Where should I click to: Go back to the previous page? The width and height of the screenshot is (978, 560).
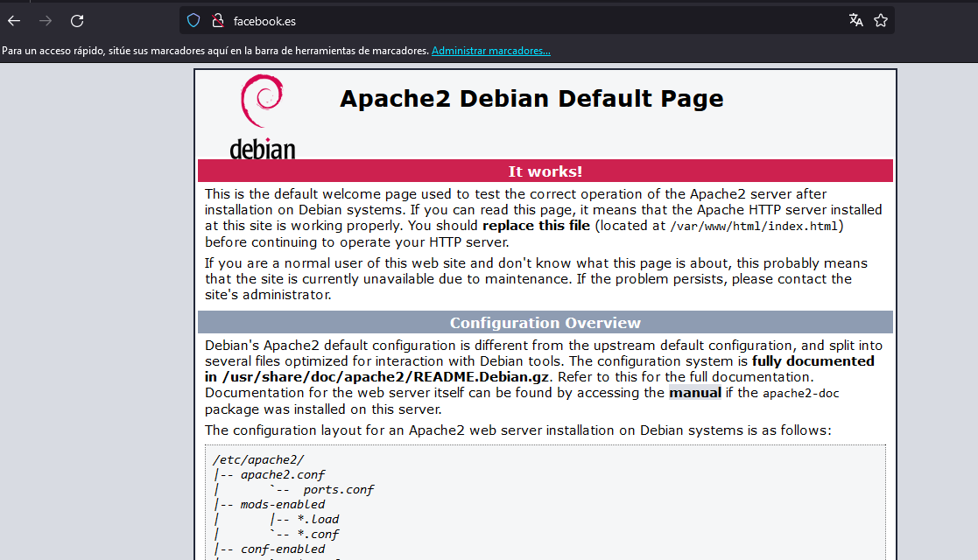14,21
